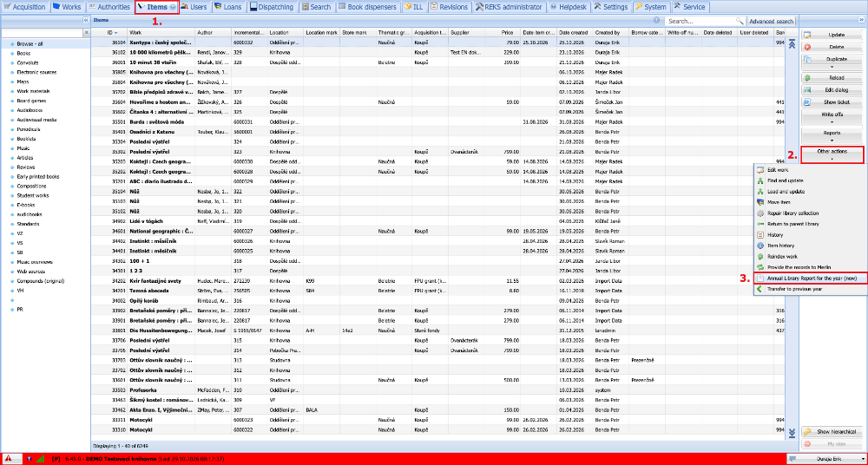Click the search magnifier icon

(x=739, y=21)
